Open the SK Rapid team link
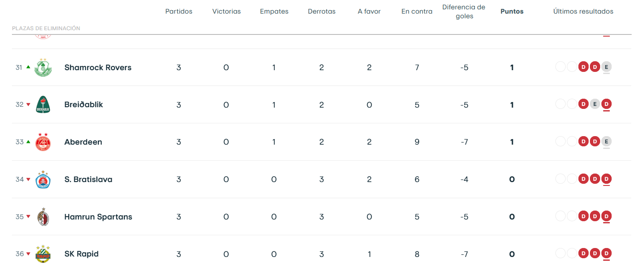 [81, 254]
